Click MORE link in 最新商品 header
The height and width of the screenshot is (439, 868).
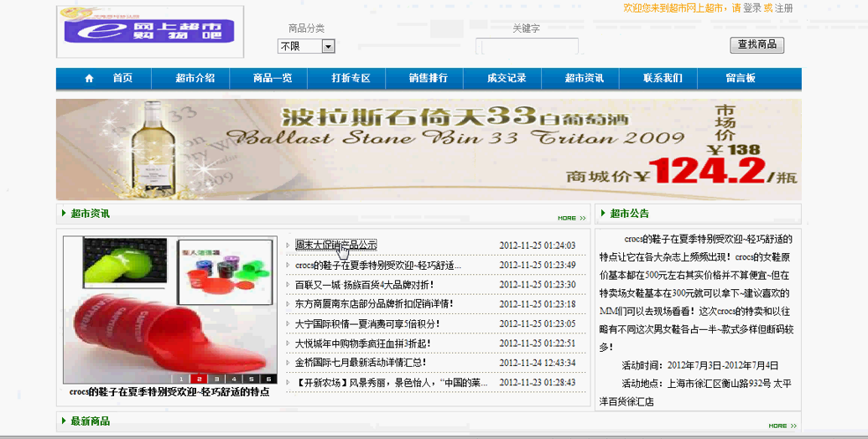pyautogui.click(x=782, y=426)
